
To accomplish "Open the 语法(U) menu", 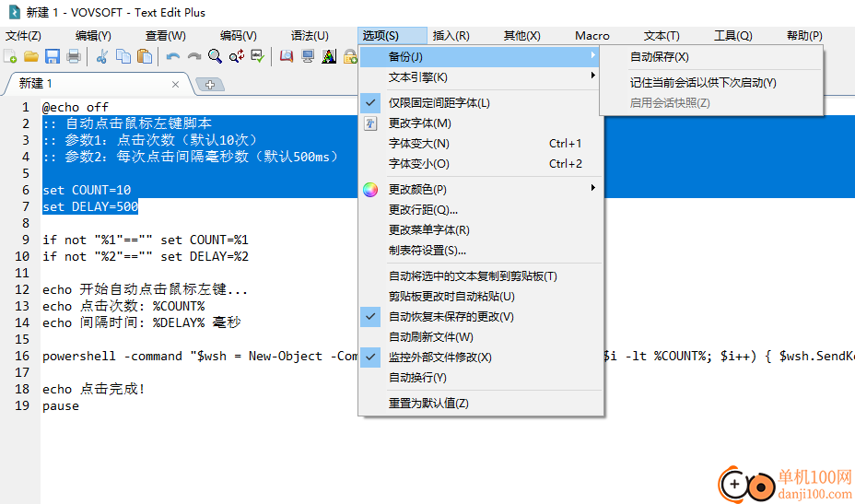I will pyautogui.click(x=310, y=36).
